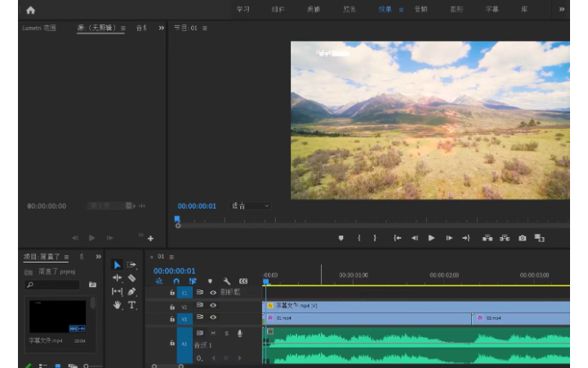Toggle visibility eye of track V1
Screen dimensions: 588x368
[x=213, y=317]
